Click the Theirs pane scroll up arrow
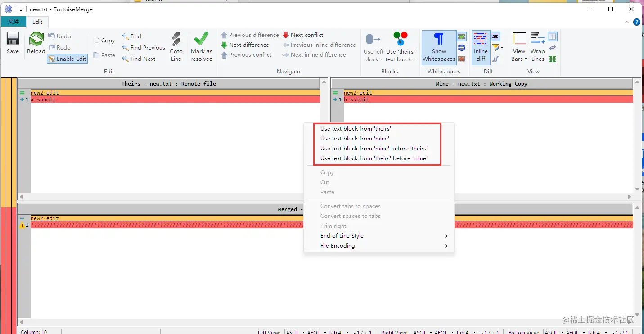The image size is (644, 334). click(324, 82)
